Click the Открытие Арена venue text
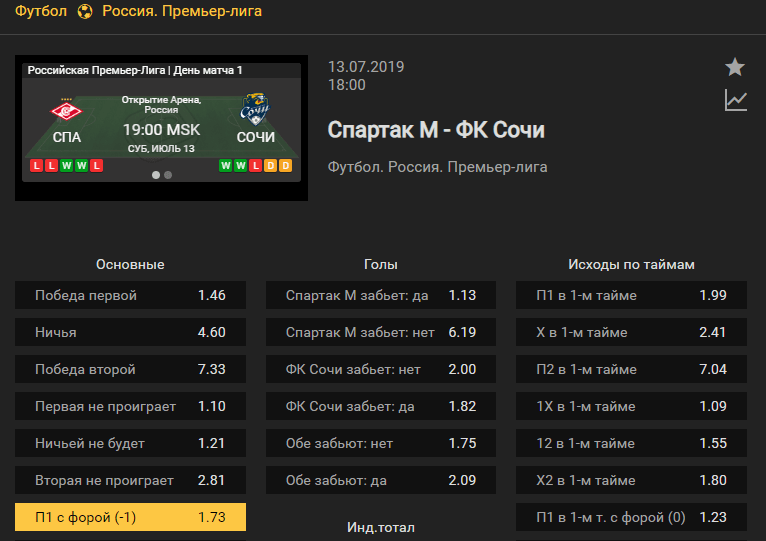 click(161, 105)
